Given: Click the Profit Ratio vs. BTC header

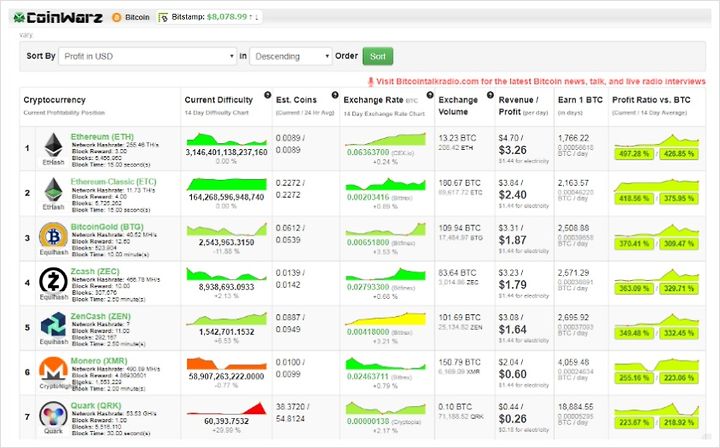Looking at the screenshot, I should pyautogui.click(x=651, y=100).
